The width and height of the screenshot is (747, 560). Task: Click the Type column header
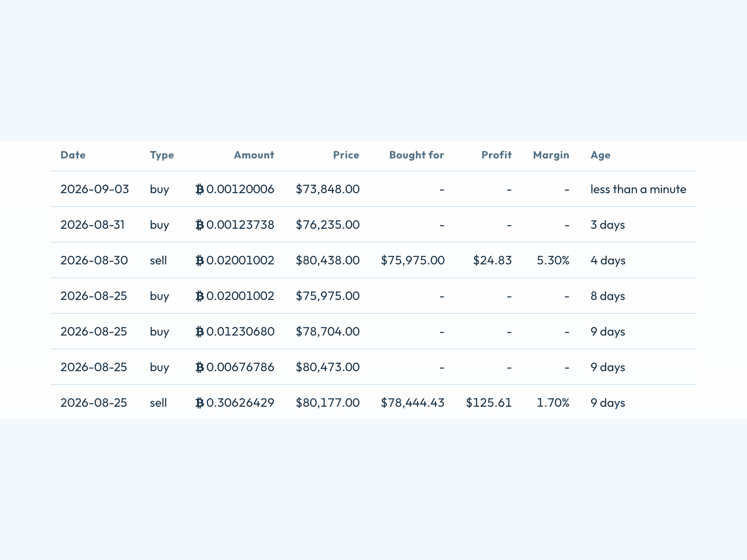click(x=162, y=155)
